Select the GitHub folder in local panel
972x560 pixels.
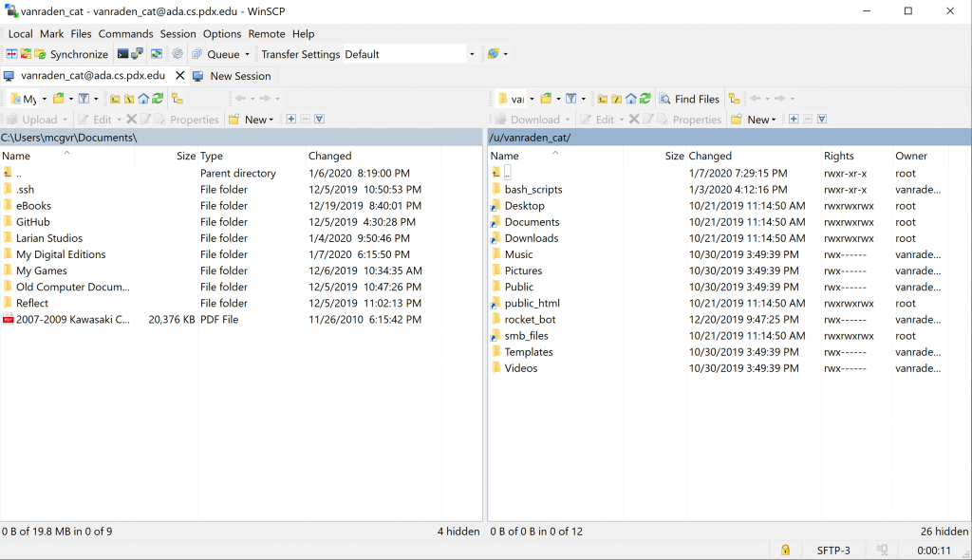pos(33,222)
